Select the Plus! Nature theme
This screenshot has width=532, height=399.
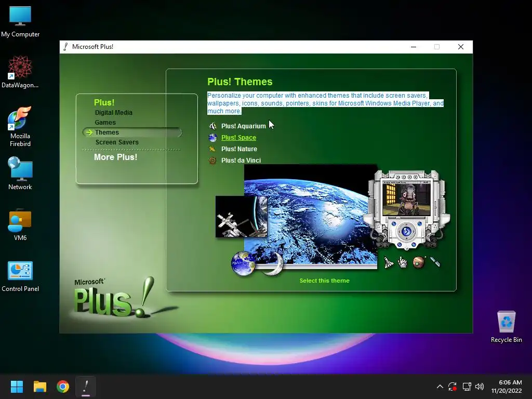click(239, 149)
